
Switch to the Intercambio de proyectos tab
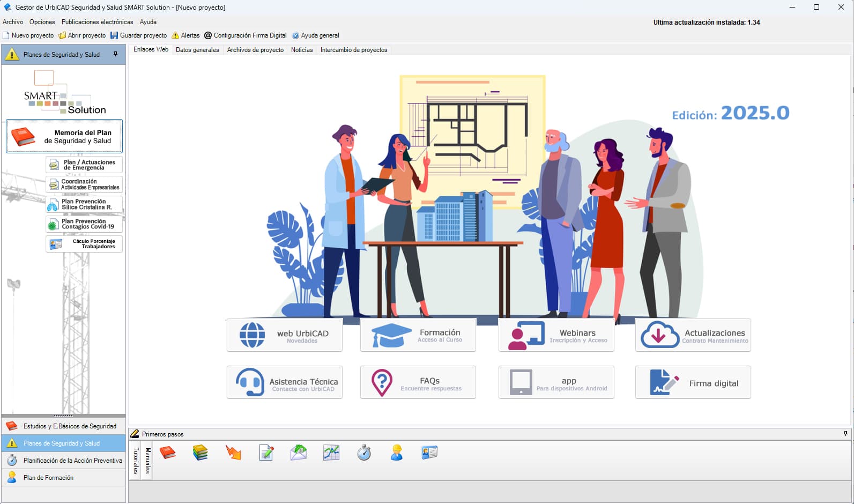(x=354, y=50)
